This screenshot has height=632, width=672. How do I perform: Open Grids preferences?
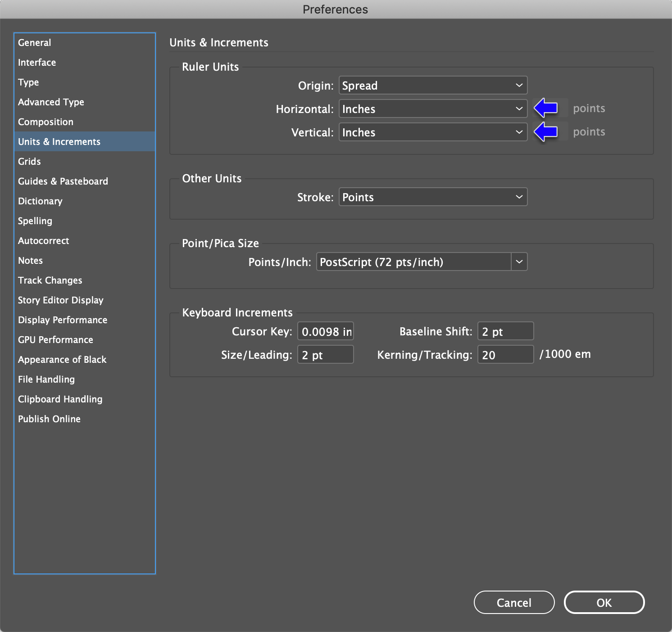click(x=85, y=162)
